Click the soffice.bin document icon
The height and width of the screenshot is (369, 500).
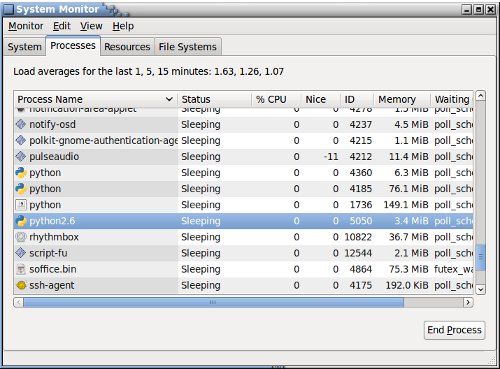point(21,269)
